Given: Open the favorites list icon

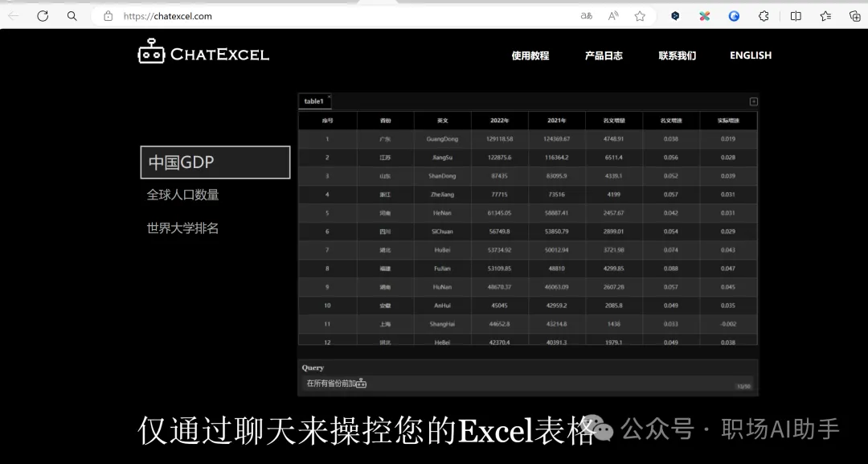Looking at the screenshot, I should [825, 16].
